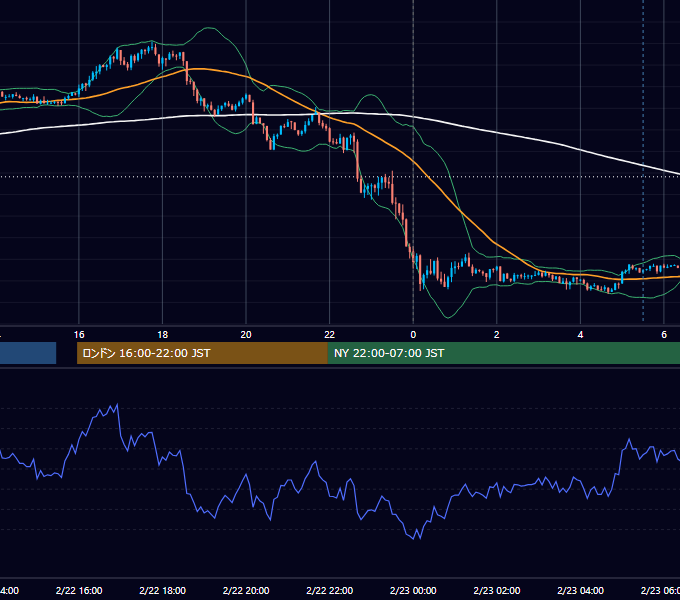Click the 2/22 16:00 label on lower axis
Screen dimensions: 680x600
click(79, 590)
